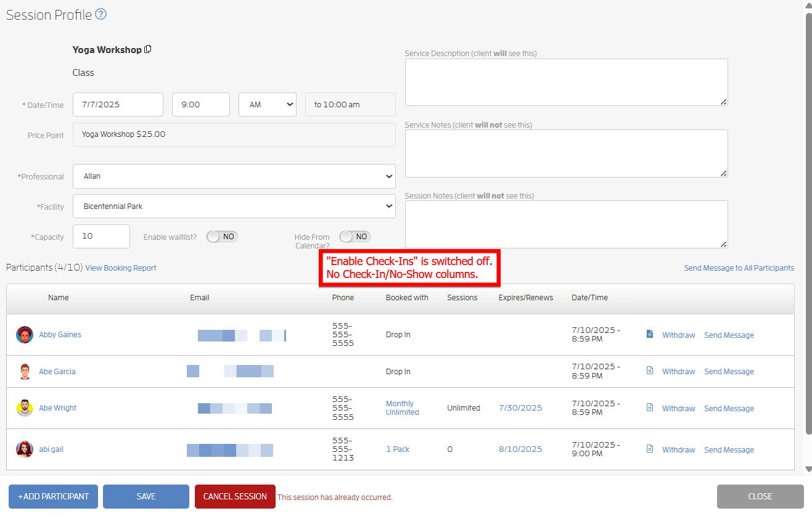Click Abe Garcia avatar picture
This screenshot has height=516, width=812.
point(25,372)
